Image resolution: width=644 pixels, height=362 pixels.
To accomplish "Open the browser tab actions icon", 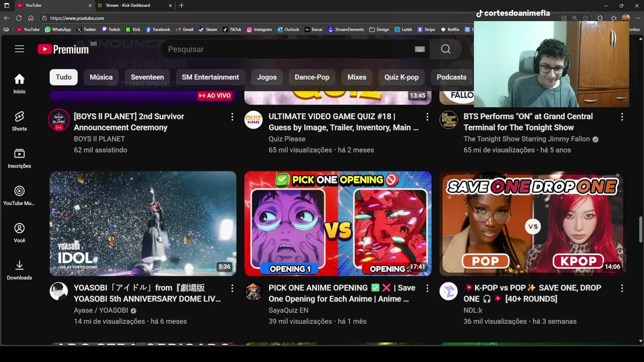I will pyautogui.click(x=7, y=6).
